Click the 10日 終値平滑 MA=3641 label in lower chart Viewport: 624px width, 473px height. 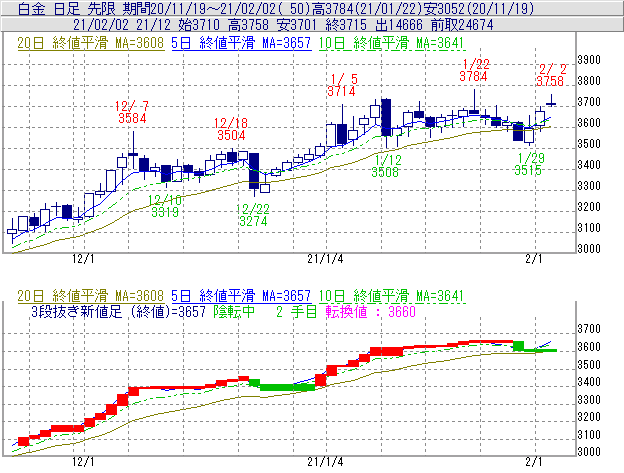coord(392,296)
